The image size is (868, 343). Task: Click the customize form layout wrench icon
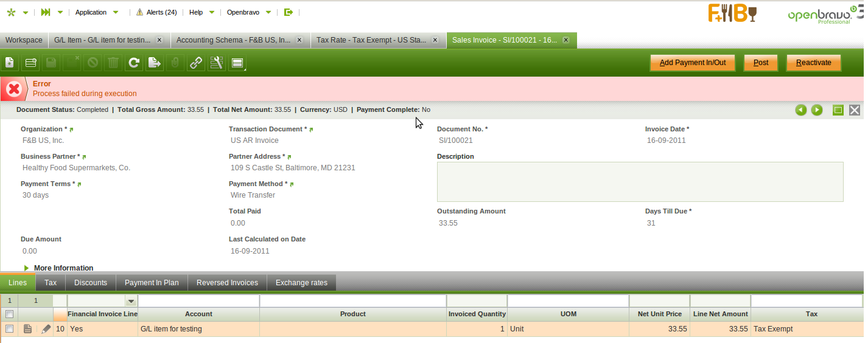(217, 63)
